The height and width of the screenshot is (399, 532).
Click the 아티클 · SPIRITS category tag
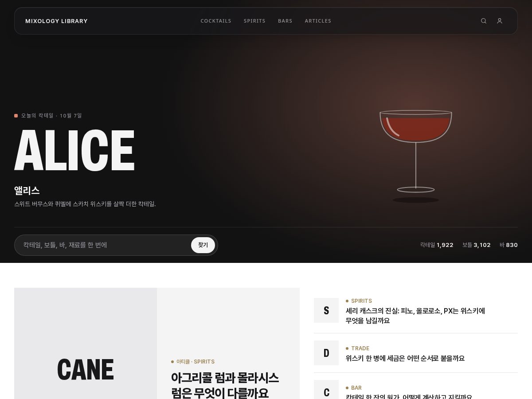pyautogui.click(x=193, y=362)
